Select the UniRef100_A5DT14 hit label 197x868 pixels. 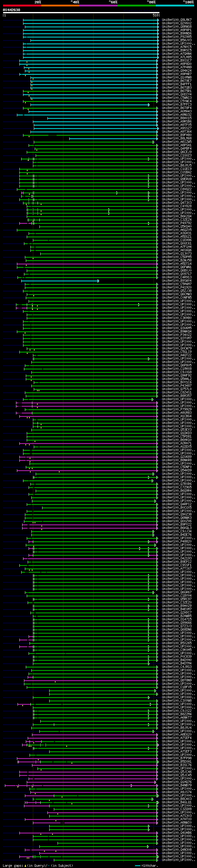[177, 264]
